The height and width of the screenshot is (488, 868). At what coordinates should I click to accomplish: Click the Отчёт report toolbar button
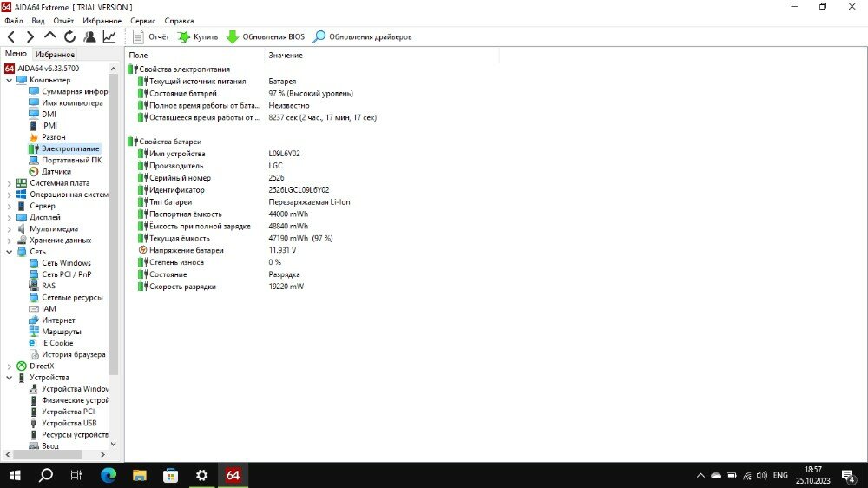click(x=151, y=37)
